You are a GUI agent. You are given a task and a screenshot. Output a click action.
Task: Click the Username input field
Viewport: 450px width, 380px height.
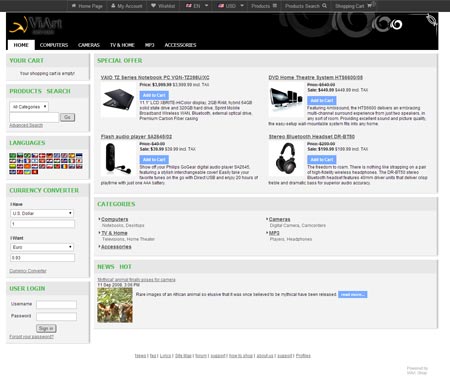click(x=56, y=304)
